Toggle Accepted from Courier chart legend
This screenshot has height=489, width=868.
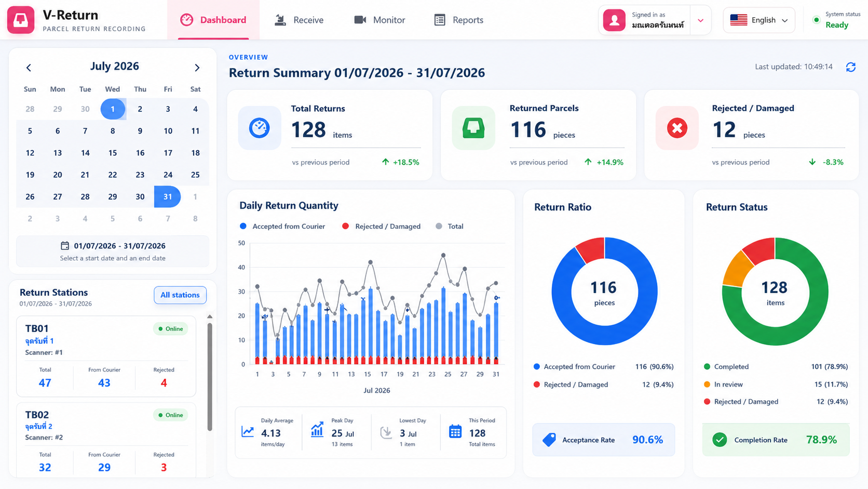282,226
